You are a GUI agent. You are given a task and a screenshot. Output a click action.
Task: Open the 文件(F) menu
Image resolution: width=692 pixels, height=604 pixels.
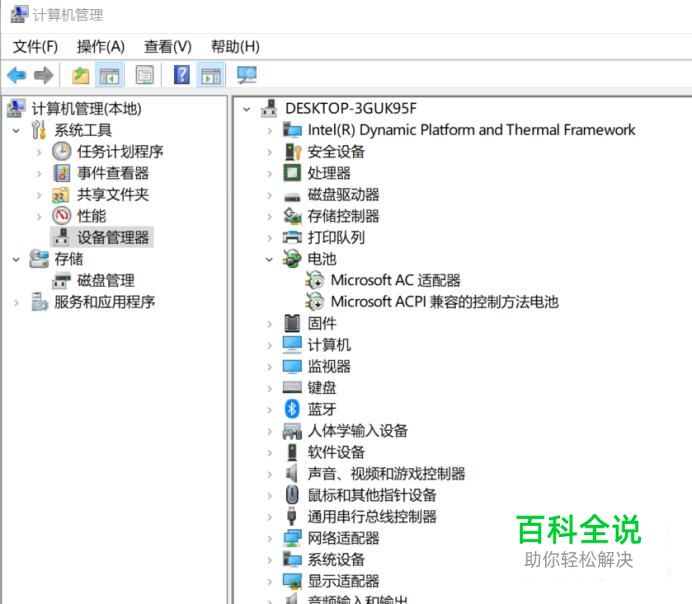click(x=35, y=46)
